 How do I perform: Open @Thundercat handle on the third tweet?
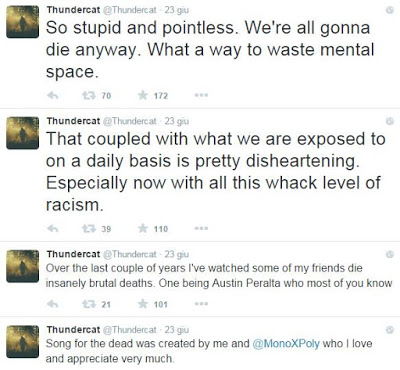tap(130, 254)
